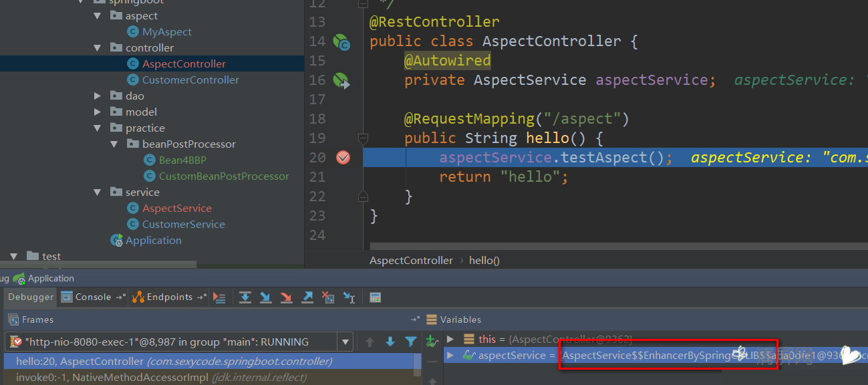Select the Application debug session tab

pos(43,278)
